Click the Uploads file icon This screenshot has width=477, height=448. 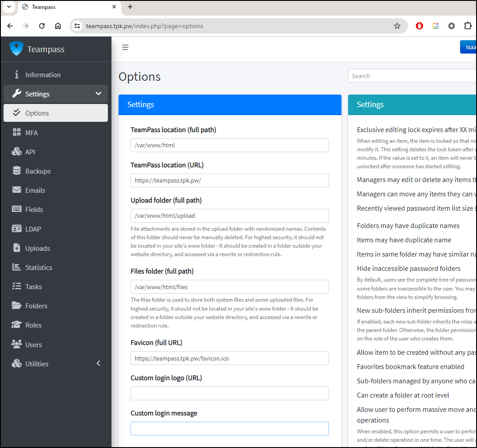tap(16, 248)
